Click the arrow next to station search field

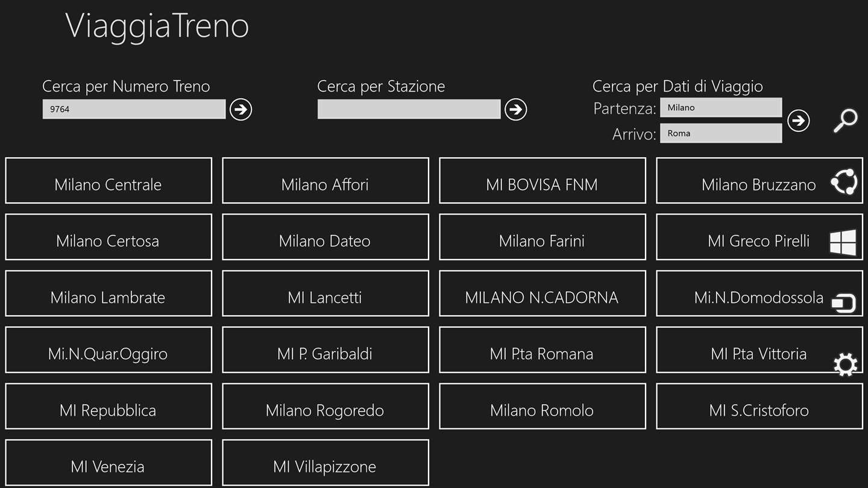[515, 110]
